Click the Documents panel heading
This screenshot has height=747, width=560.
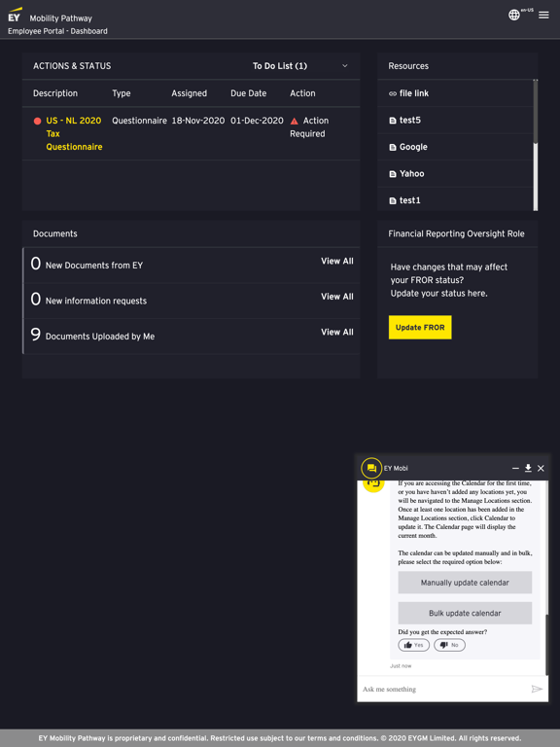tap(55, 233)
